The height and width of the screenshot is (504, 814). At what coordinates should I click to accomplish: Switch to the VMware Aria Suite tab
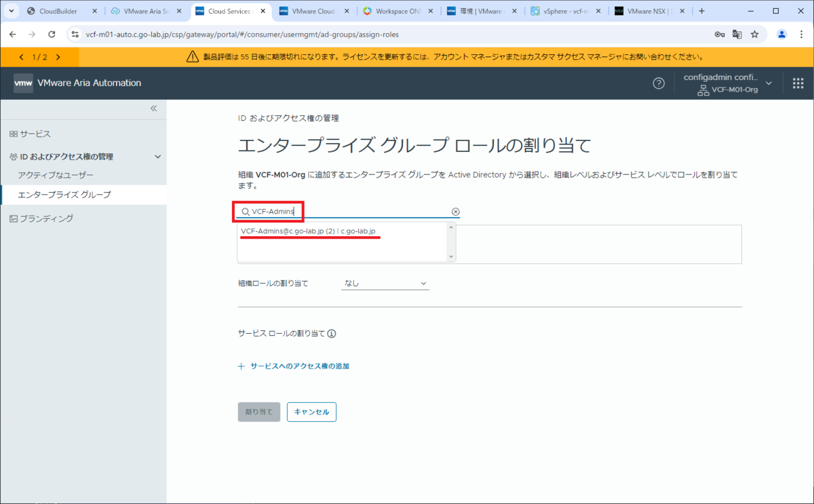pyautogui.click(x=146, y=12)
